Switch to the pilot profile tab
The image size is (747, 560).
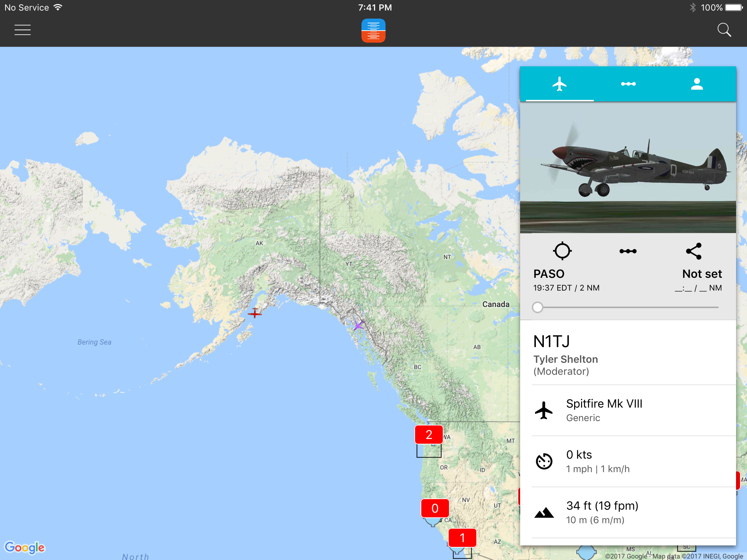tap(697, 84)
